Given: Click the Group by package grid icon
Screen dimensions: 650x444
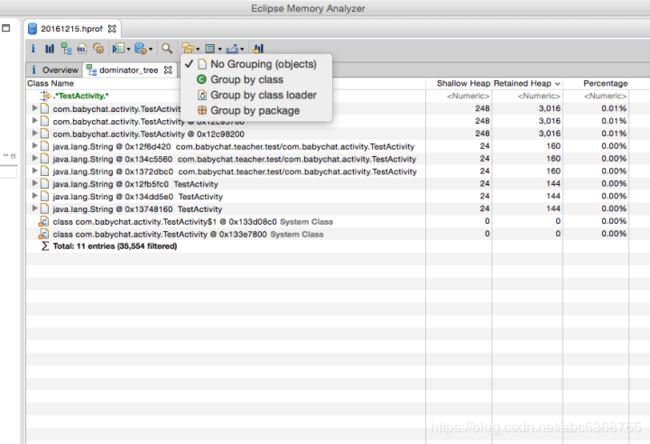Looking at the screenshot, I should coord(202,110).
